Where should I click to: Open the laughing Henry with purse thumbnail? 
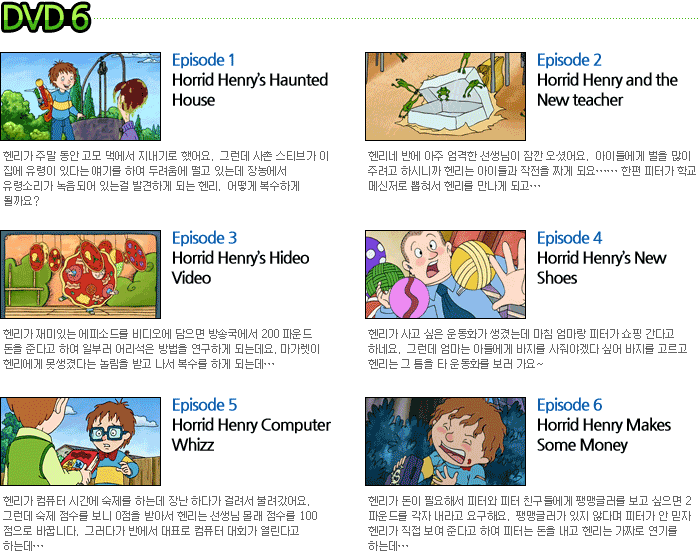pyautogui.click(x=445, y=441)
